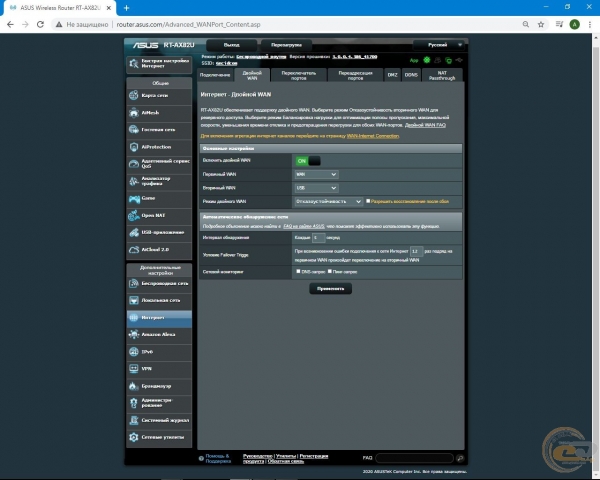The image size is (600, 480).
Task: Open AiMesh from the sidebar
Action: 159,113
